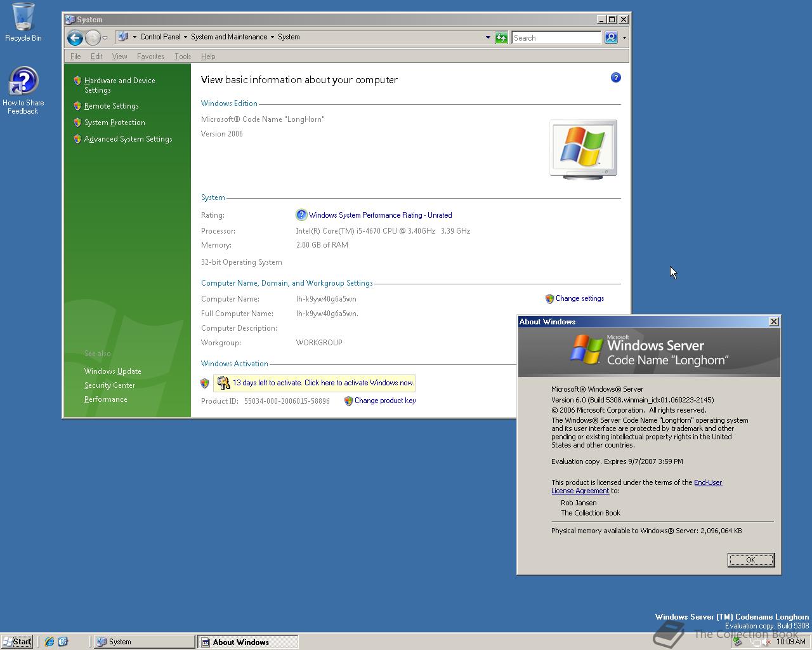The image size is (812, 650).
Task: Click inside the Search box
Action: (x=556, y=38)
